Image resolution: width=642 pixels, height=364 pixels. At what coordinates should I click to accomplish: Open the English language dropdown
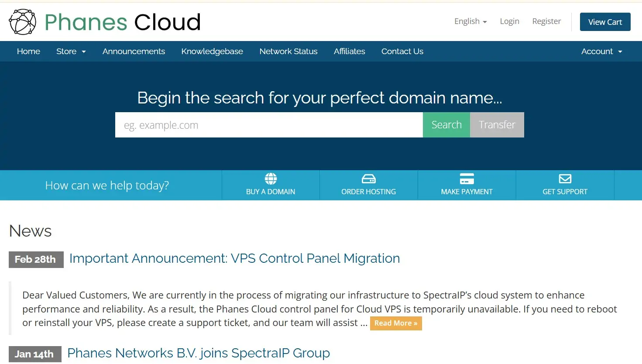tap(470, 21)
